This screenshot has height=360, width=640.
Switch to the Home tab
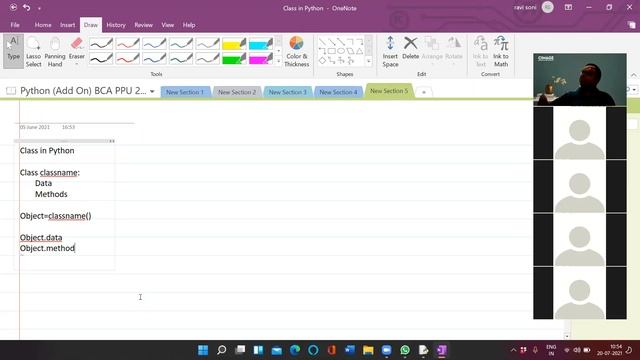43,25
